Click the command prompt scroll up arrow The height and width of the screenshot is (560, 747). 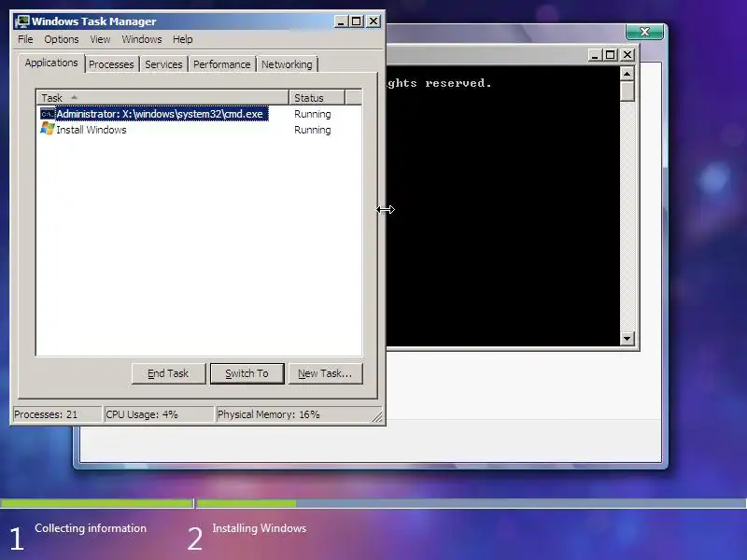point(627,74)
